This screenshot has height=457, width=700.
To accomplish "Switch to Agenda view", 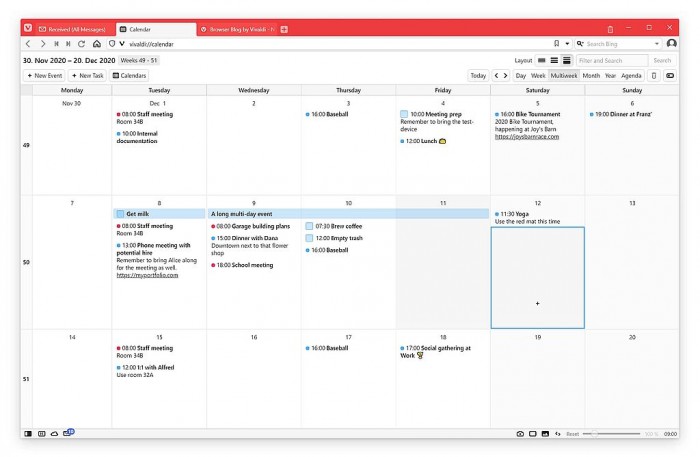I will (631, 75).
